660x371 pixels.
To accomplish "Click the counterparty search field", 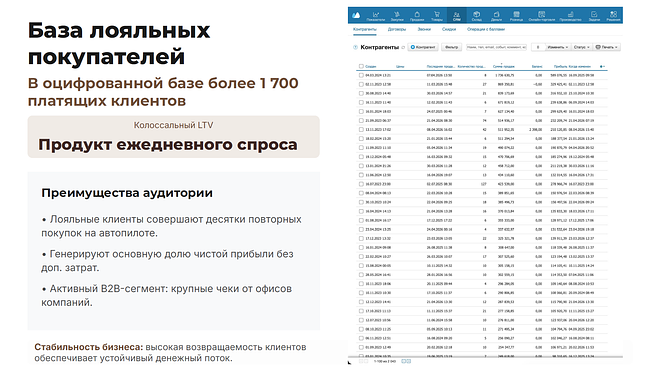I will point(496,47).
